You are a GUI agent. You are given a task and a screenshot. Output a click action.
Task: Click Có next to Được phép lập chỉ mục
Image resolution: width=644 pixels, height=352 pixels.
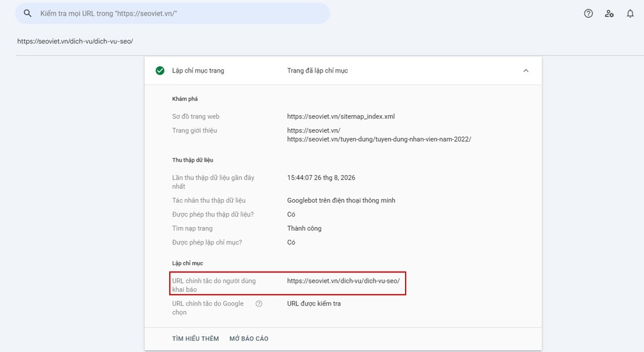291,242
